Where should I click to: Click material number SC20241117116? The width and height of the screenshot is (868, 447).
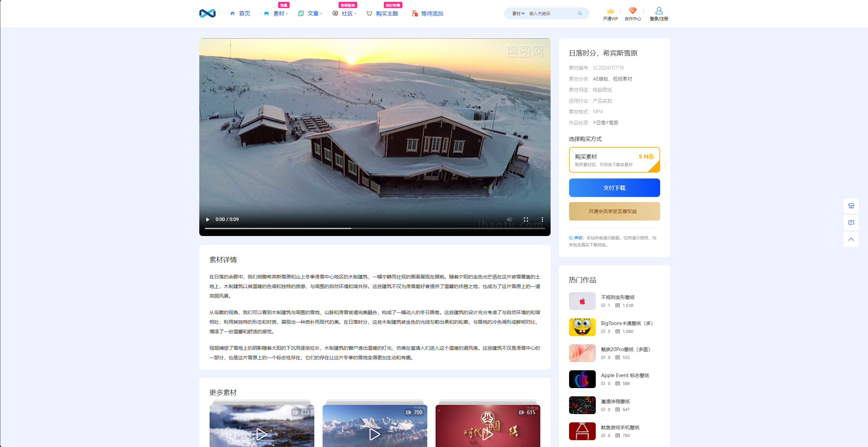point(608,68)
